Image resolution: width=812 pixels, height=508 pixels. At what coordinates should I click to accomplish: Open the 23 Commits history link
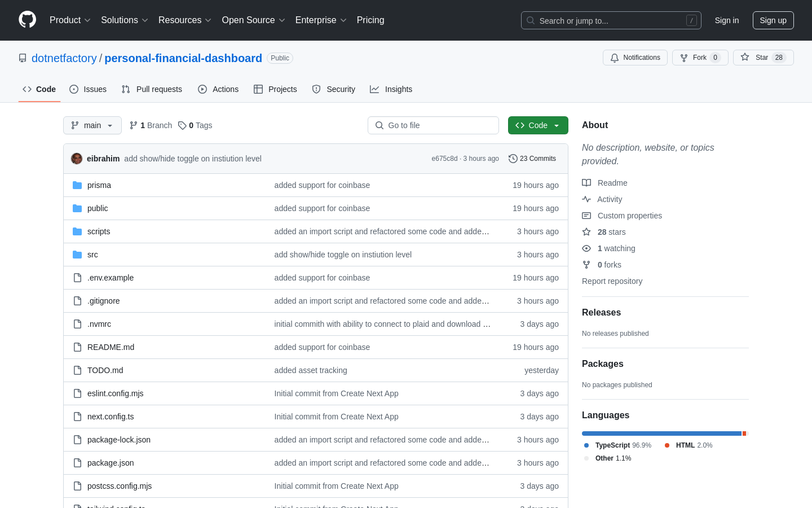[532, 159]
